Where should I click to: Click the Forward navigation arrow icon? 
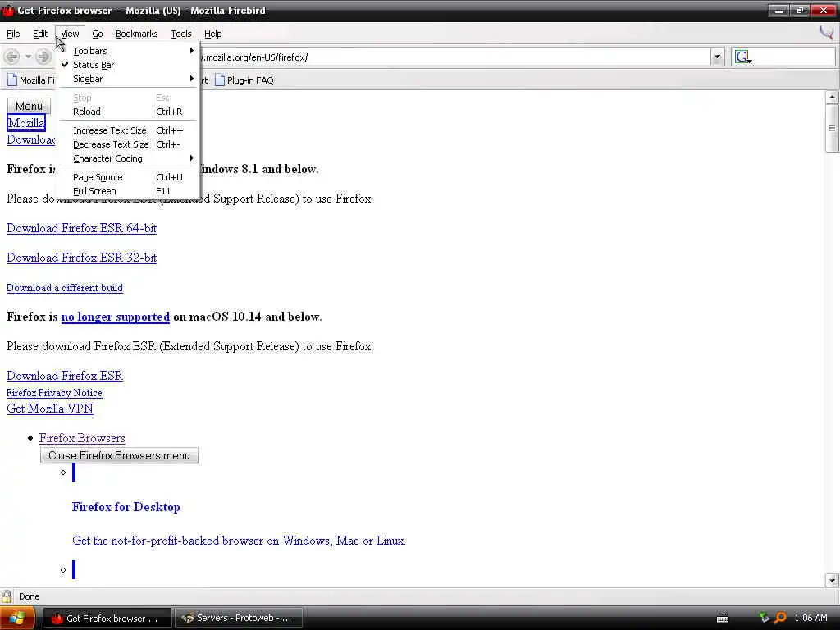[43, 57]
